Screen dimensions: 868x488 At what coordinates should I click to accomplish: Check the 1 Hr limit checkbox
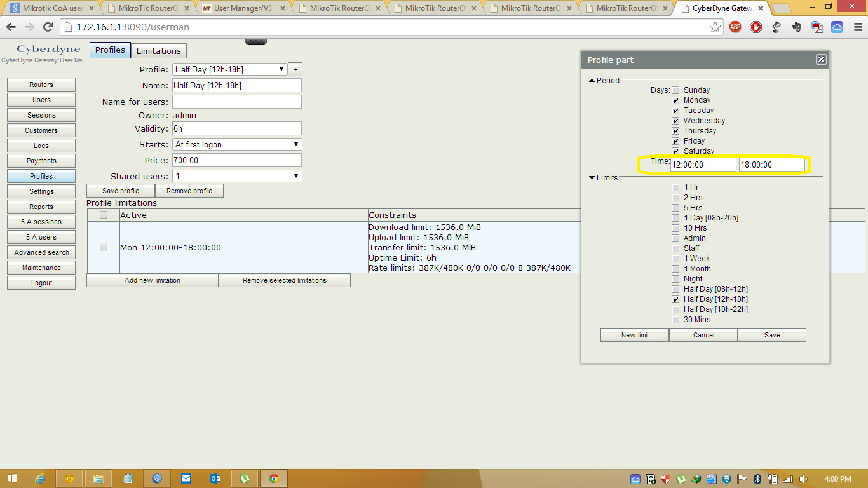tap(675, 187)
